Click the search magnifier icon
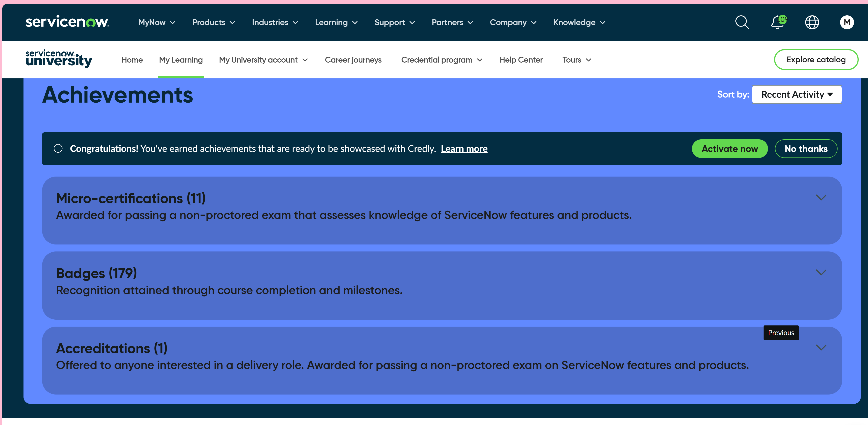Viewport: 868px width, 425px height. click(742, 23)
